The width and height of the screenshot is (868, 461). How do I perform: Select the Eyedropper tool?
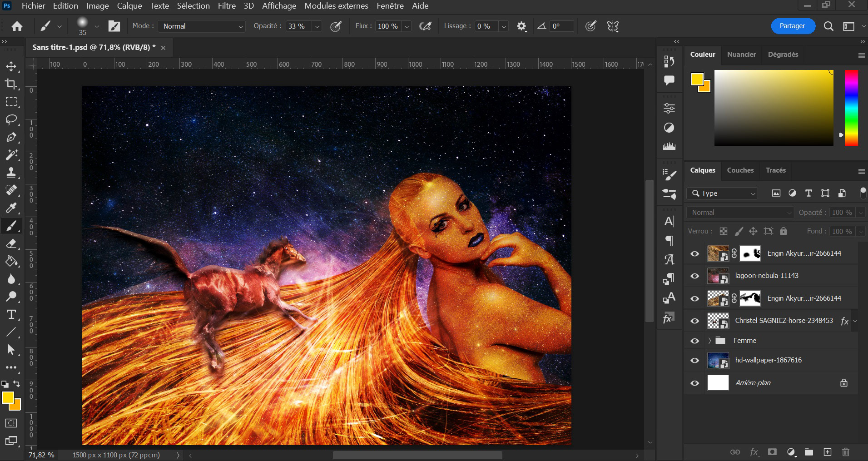pos(11,208)
